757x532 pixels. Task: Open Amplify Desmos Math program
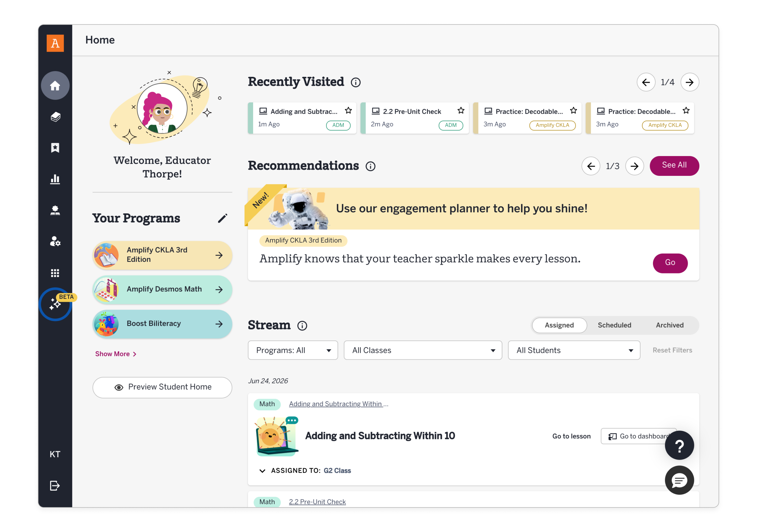tap(162, 289)
